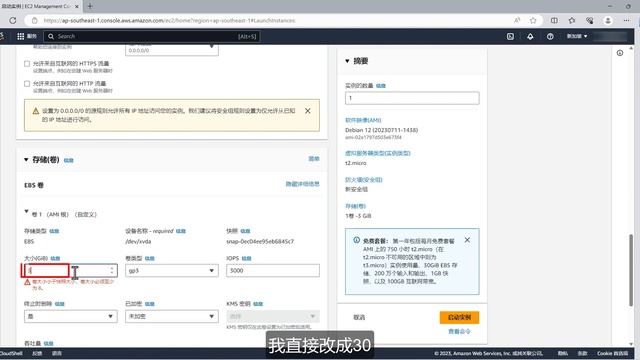Open the encrypted dropdown

pyautogui.click(x=172, y=316)
